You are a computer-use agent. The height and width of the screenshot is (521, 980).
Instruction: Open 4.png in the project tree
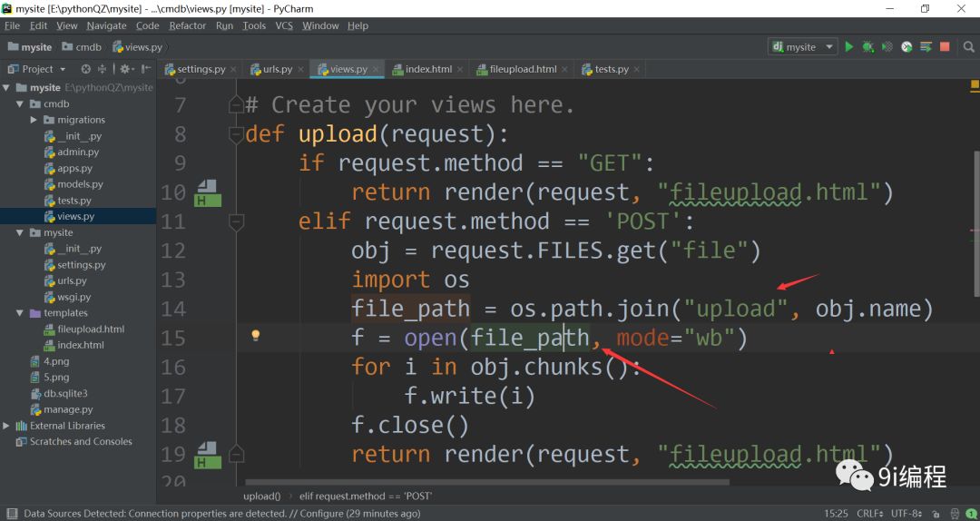click(50, 361)
